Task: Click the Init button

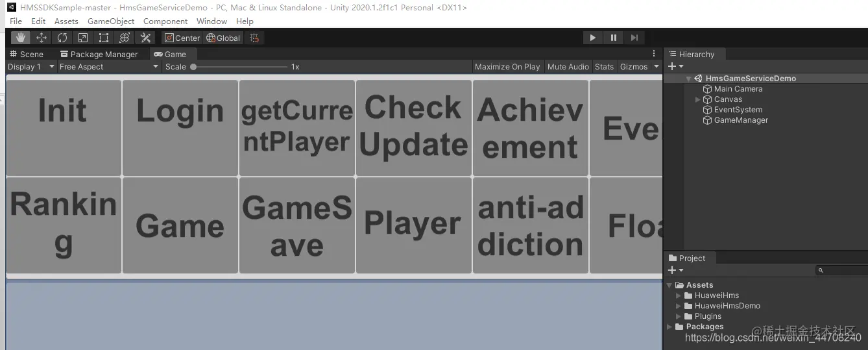Action: click(63, 128)
